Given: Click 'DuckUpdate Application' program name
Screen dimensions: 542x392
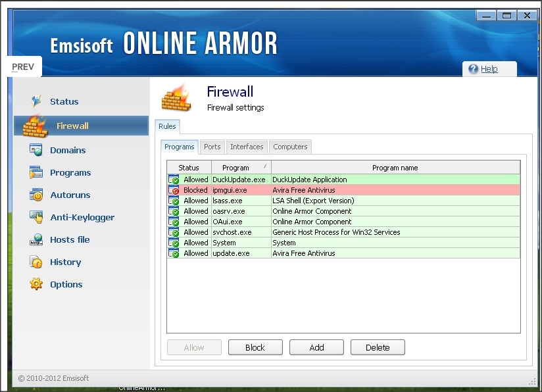Looking at the screenshot, I should click(x=310, y=180).
